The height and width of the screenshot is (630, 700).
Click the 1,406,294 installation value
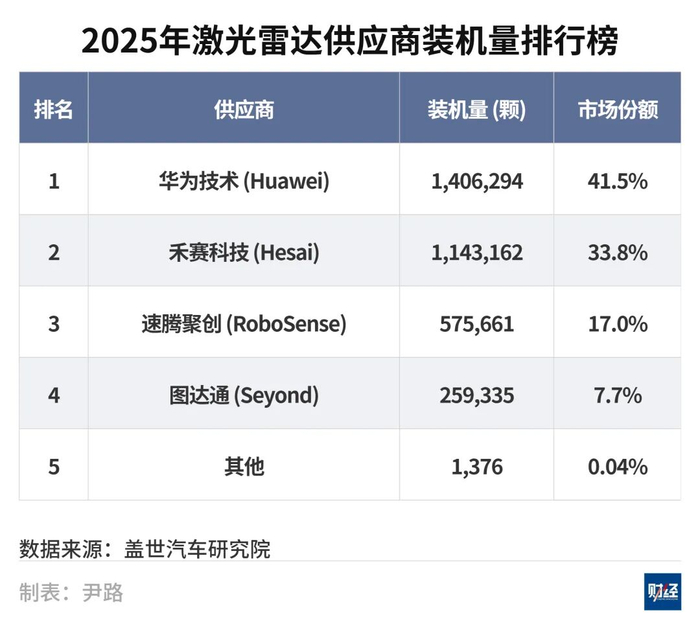[x=477, y=181]
